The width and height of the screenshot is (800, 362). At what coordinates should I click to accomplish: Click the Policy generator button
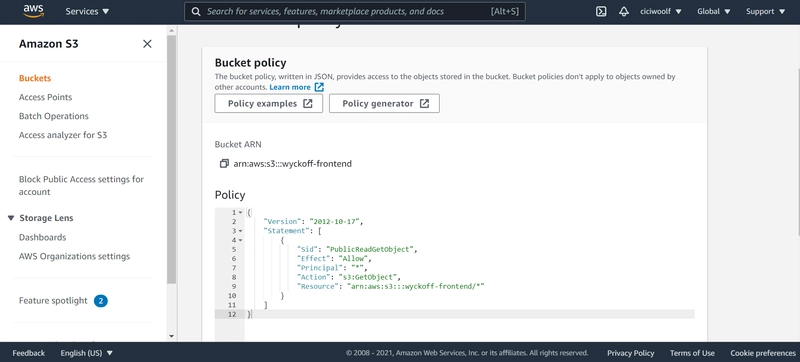(384, 104)
